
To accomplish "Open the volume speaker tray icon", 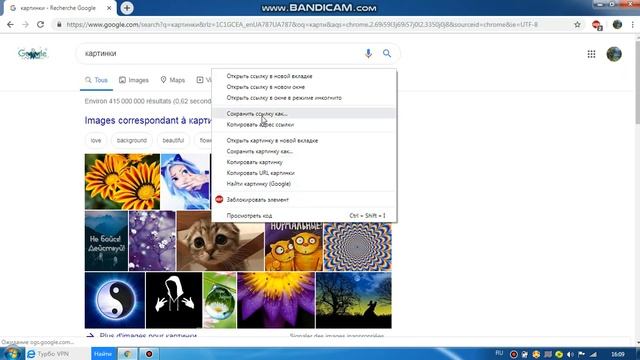I will coord(570,354).
